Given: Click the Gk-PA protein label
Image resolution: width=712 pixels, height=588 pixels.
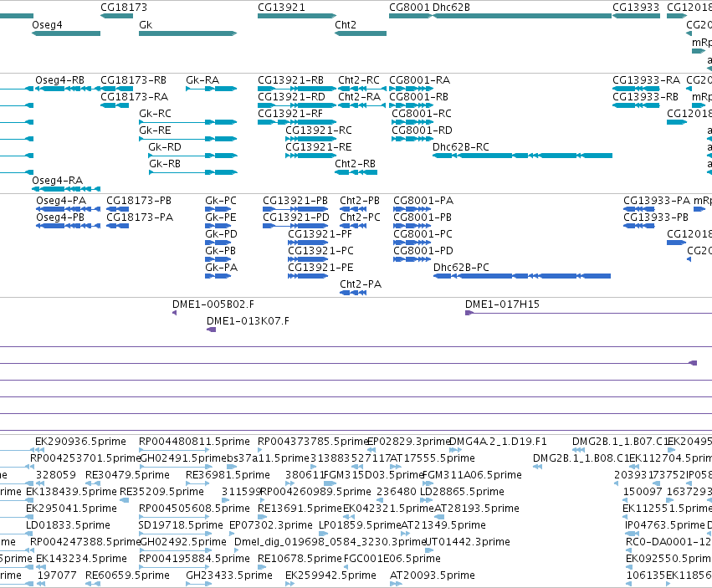Looking at the screenshot, I should pos(221,268).
